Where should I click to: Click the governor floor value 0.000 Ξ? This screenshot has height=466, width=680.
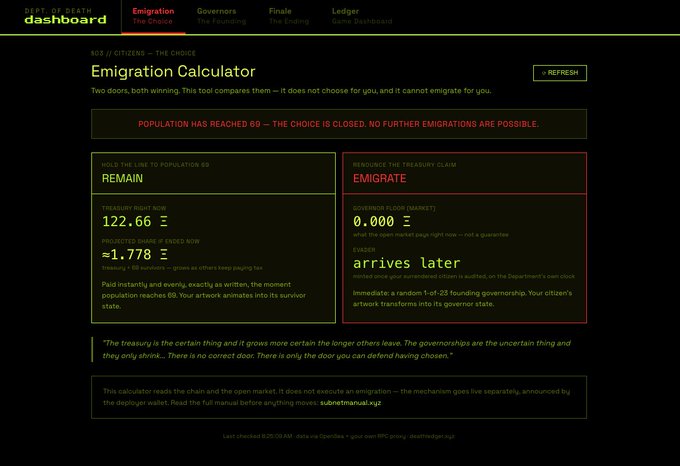point(382,222)
